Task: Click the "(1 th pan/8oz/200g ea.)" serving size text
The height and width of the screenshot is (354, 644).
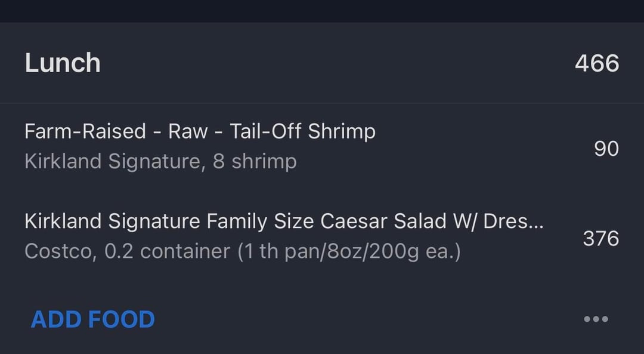Action: coord(349,251)
